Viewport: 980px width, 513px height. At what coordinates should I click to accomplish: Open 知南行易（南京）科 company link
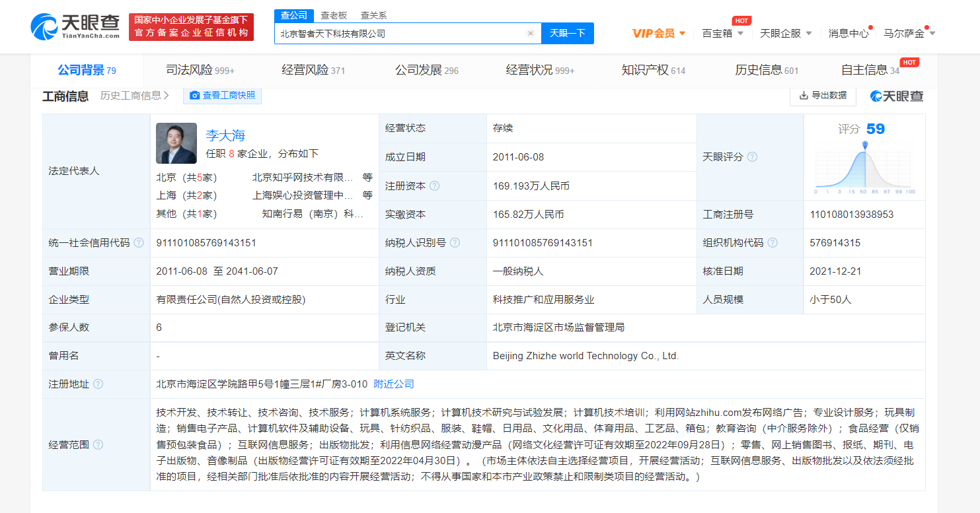pos(313,214)
